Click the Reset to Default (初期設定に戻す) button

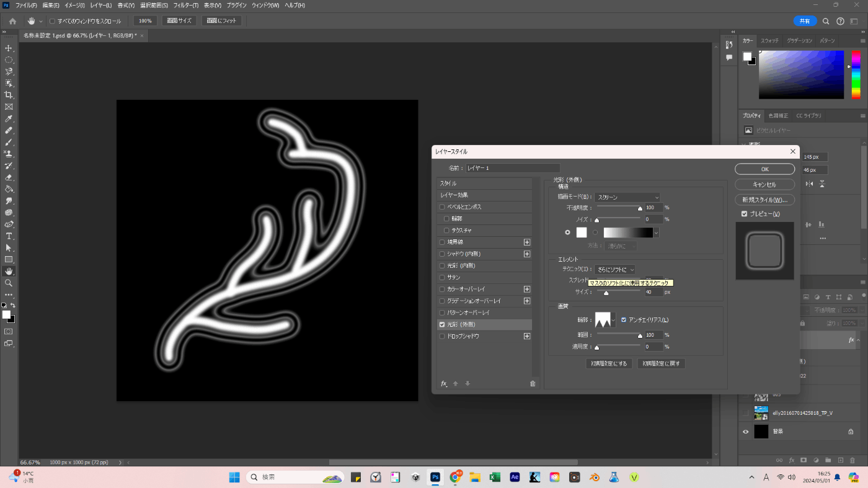[662, 364]
